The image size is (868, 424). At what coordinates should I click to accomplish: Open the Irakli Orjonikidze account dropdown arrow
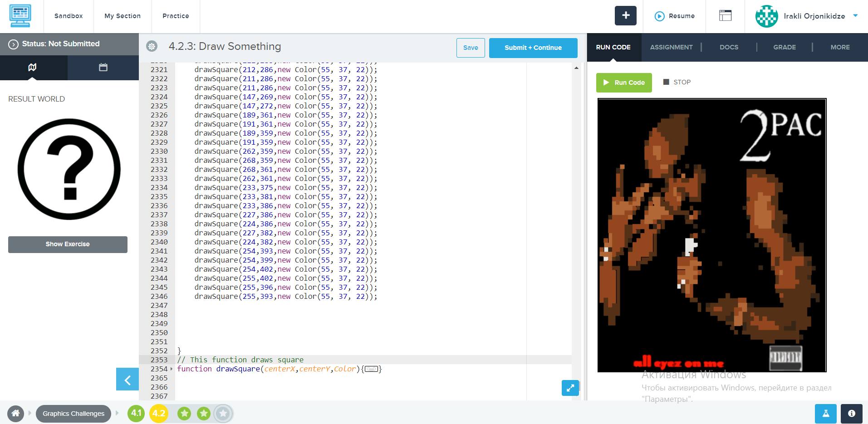pos(855,16)
